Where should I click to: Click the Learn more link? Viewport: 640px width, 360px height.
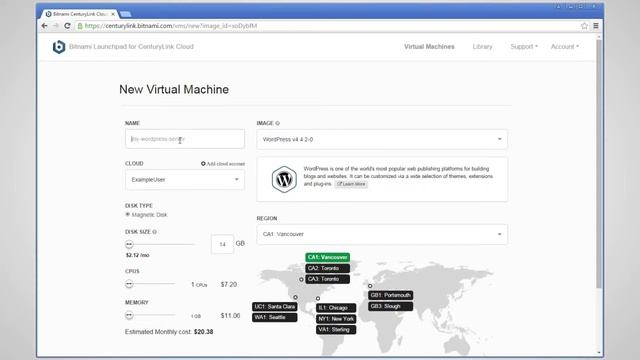click(x=351, y=184)
